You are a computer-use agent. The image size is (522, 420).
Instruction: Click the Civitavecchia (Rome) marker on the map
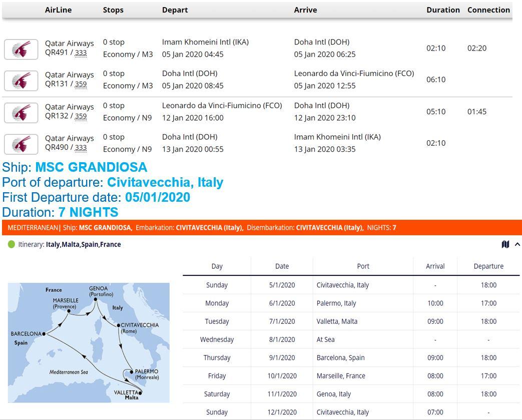pos(119,325)
